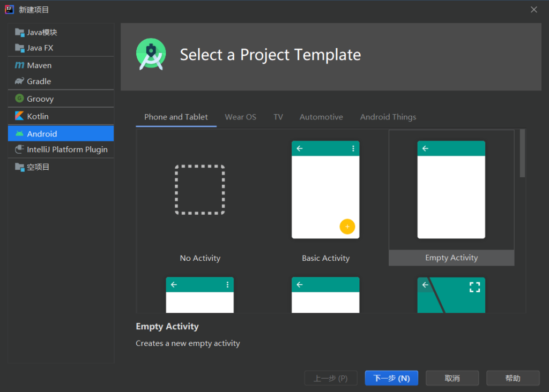Click the Android robot icon in sidebar

tap(20, 134)
